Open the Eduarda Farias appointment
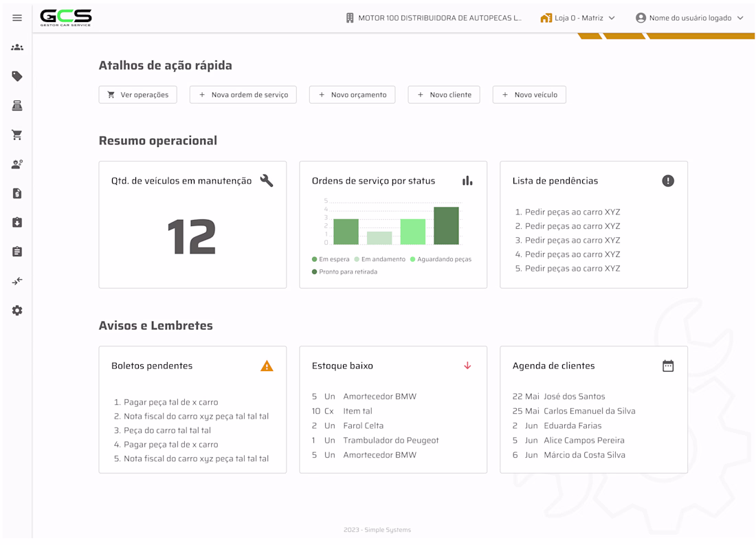 click(557, 425)
